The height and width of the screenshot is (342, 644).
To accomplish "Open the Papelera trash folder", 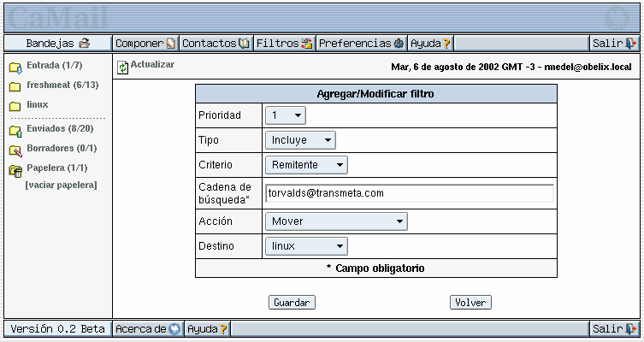I will [56, 168].
